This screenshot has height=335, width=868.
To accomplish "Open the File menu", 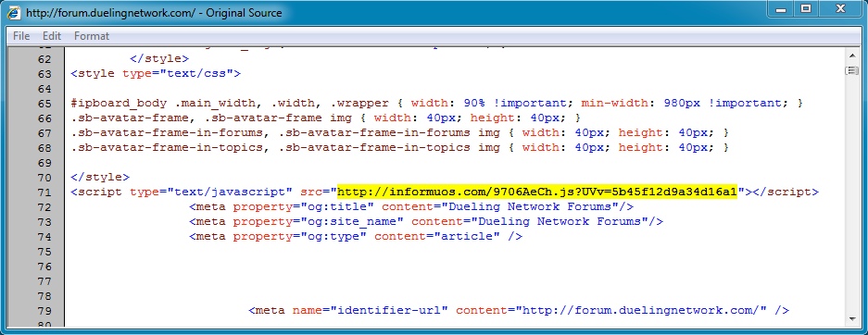I will pyautogui.click(x=21, y=36).
